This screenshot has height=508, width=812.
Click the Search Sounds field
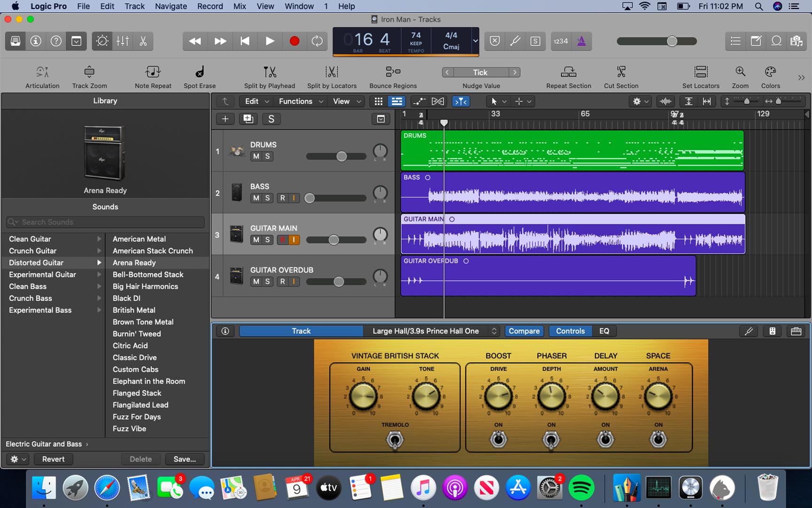point(105,222)
